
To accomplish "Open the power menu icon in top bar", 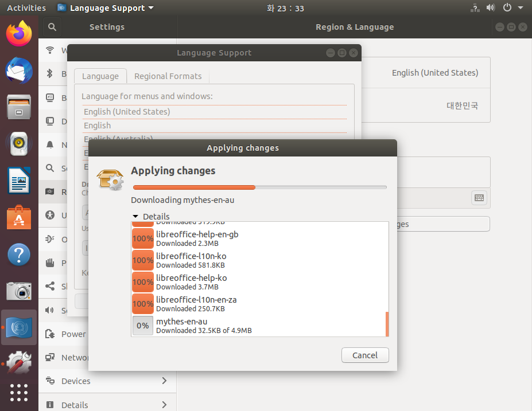I will 507,7.
